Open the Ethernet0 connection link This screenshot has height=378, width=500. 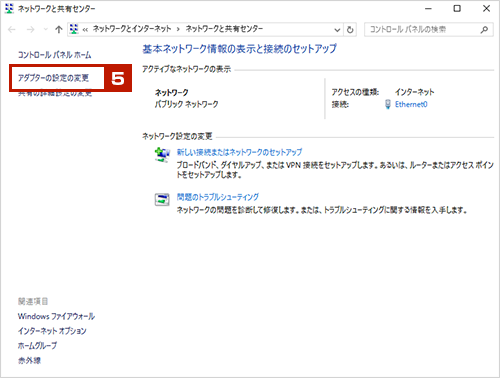coord(411,104)
